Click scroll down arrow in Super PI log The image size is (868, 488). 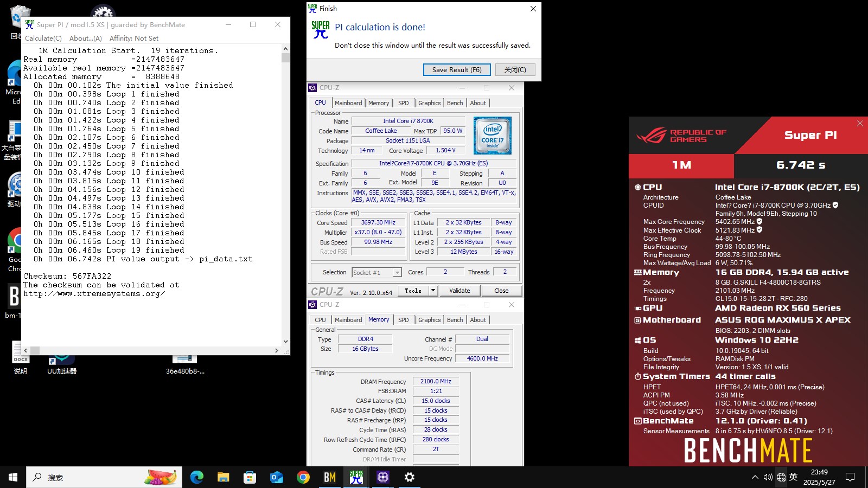(285, 342)
